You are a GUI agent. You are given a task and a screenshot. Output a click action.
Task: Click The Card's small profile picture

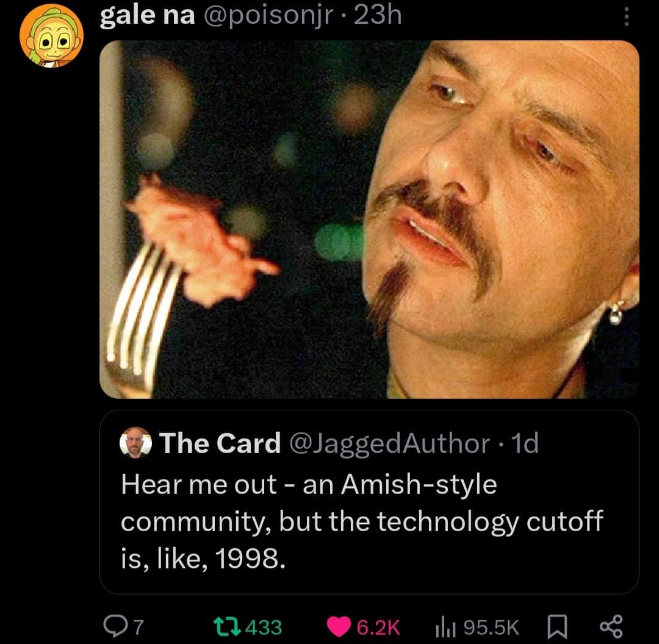[137, 443]
